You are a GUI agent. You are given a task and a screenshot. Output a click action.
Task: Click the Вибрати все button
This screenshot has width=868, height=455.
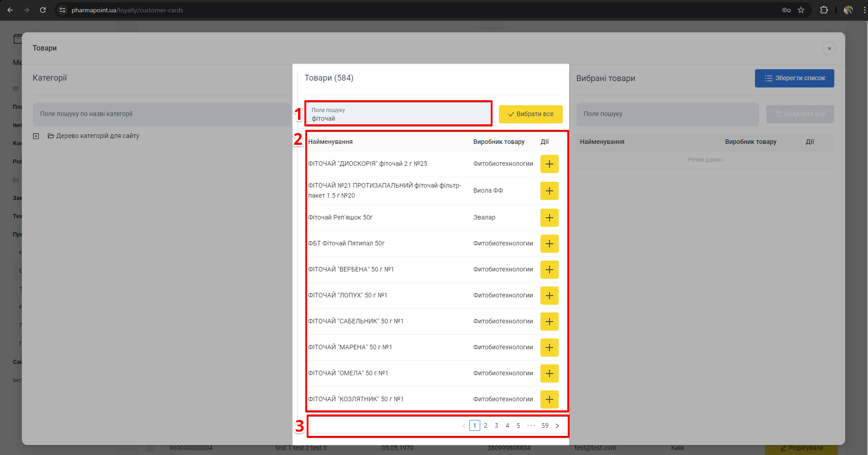click(530, 114)
